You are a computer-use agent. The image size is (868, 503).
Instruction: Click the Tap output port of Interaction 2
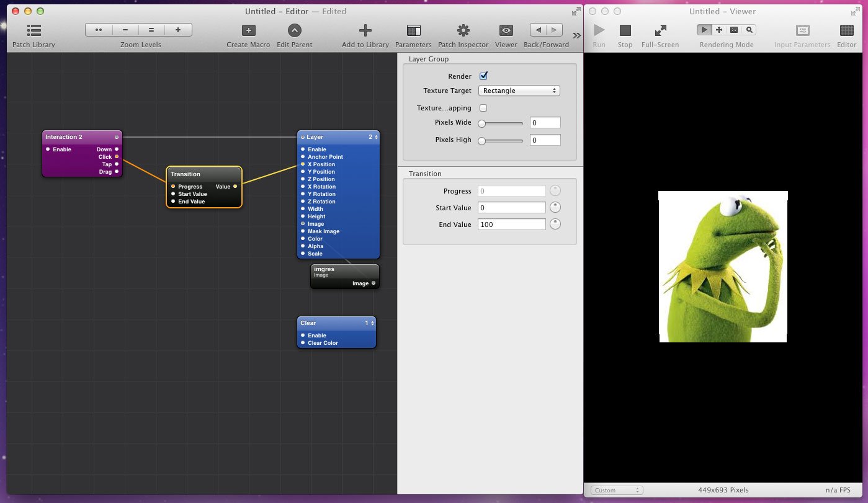tap(117, 164)
